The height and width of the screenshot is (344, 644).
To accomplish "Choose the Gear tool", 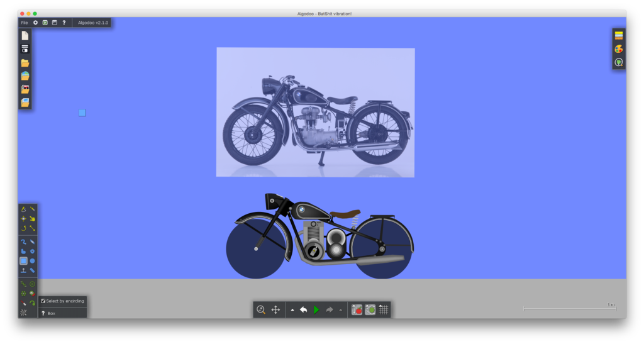I will tap(32, 251).
